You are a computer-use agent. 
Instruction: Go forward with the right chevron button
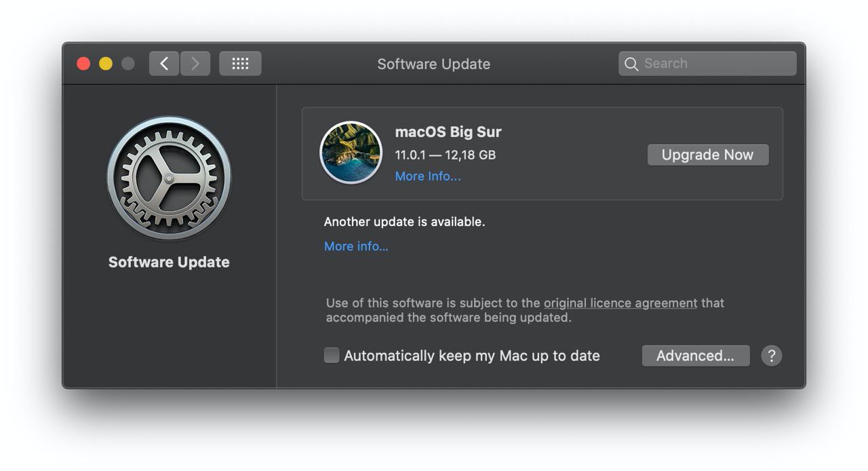coord(195,64)
